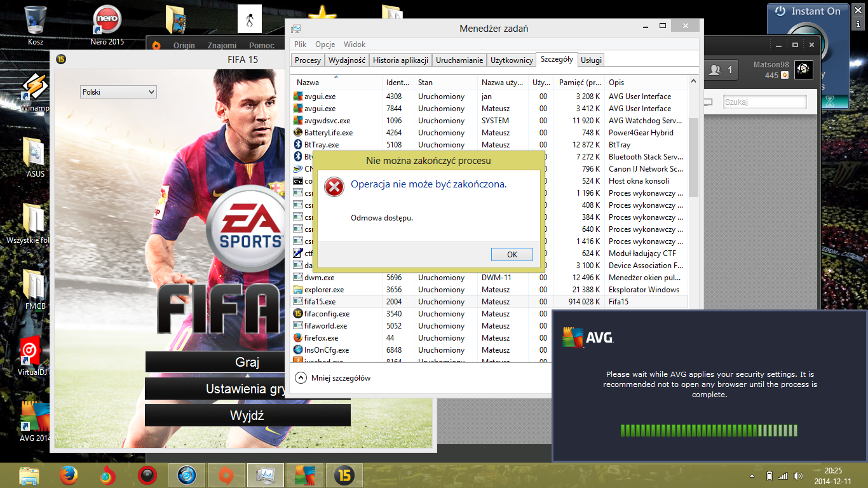868x488 pixels.
Task: Sort processes by the Stan column
Action: pyautogui.click(x=445, y=83)
